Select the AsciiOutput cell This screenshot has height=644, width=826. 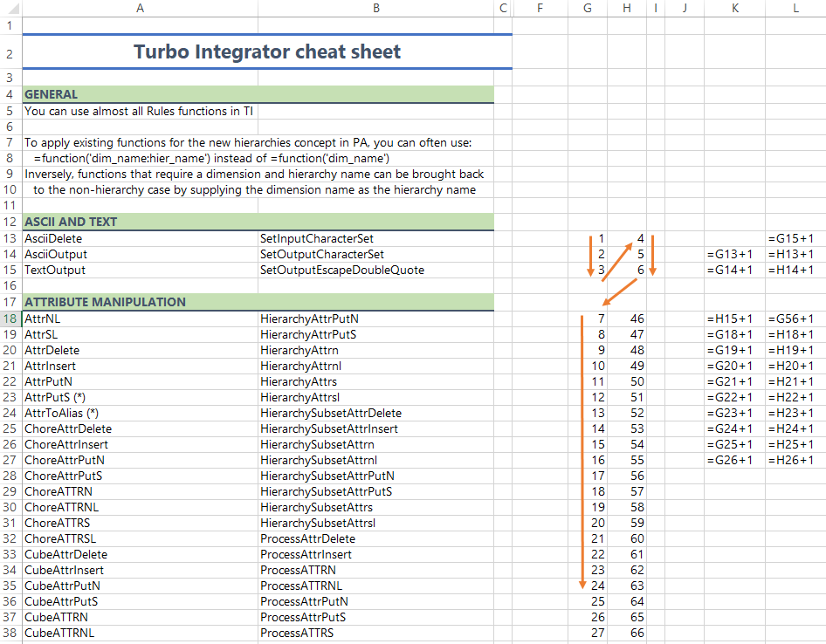pos(140,254)
